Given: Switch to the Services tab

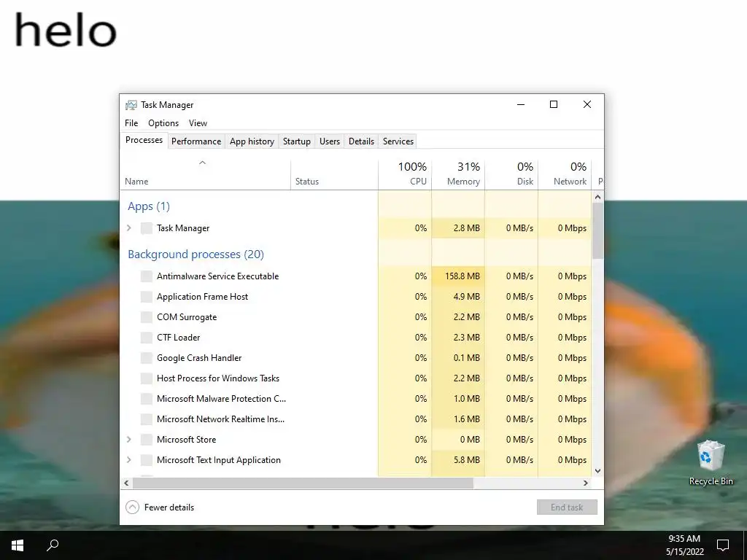Looking at the screenshot, I should coord(398,141).
